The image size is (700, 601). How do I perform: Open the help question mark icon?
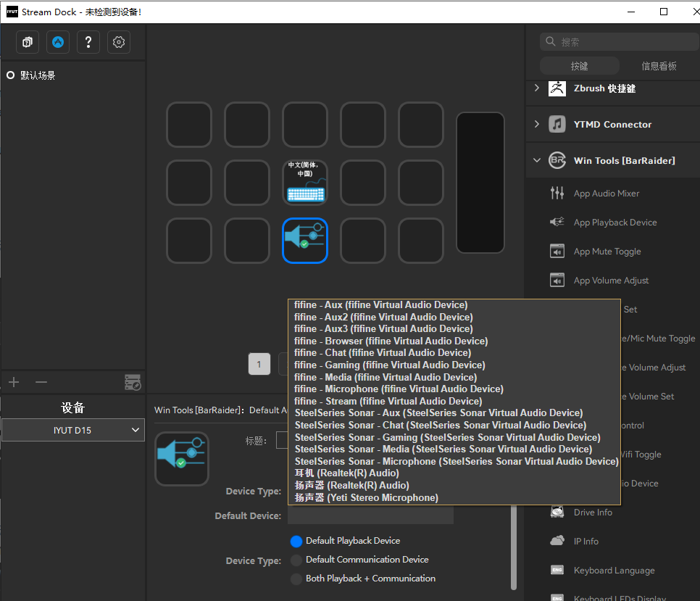click(88, 42)
